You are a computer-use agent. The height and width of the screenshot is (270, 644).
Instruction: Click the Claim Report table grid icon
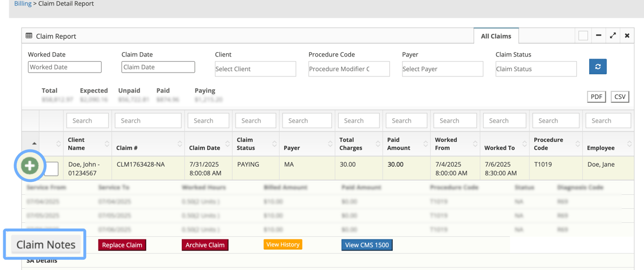(29, 36)
